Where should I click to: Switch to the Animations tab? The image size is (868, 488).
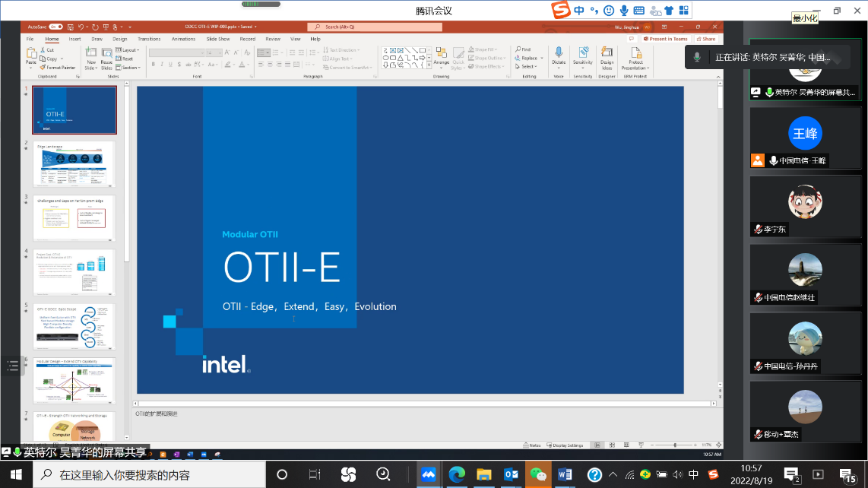[x=183, y=39]
